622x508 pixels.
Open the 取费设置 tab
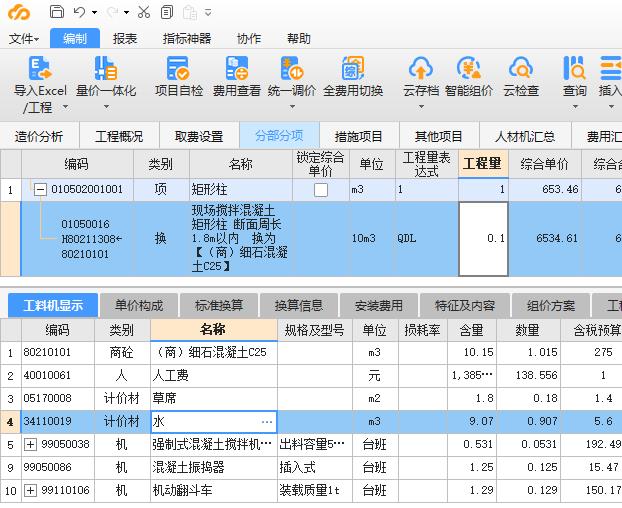(199, 136)
